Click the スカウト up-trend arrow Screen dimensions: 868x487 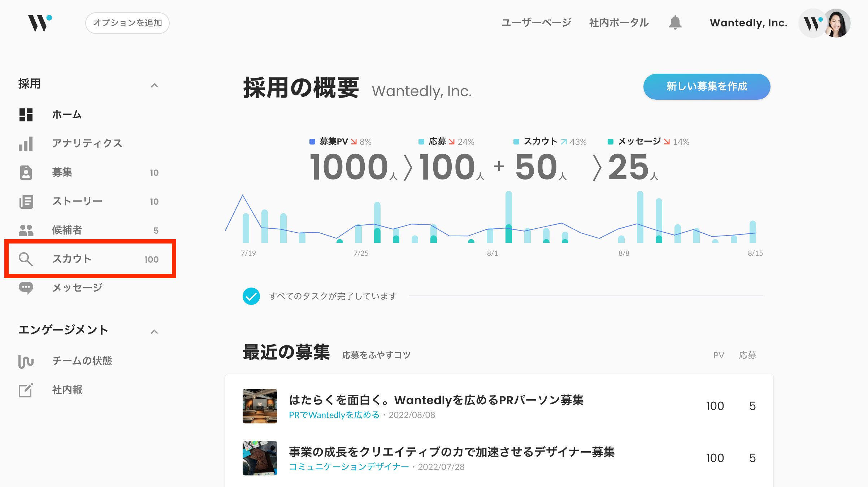(x=564, y=142)
